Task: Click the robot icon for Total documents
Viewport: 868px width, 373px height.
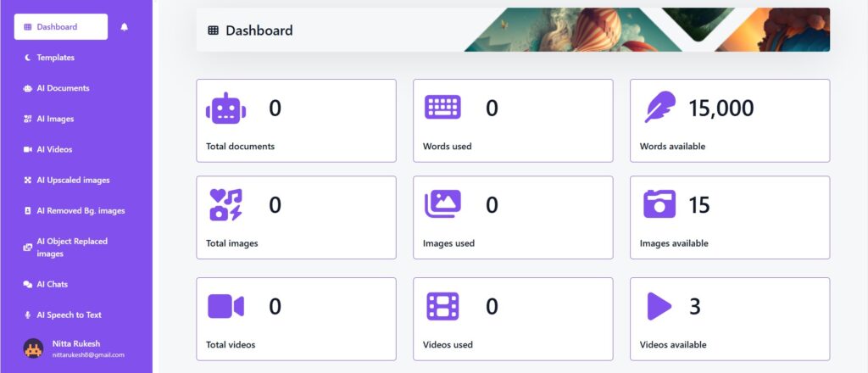Action: (x=225, y=109)
